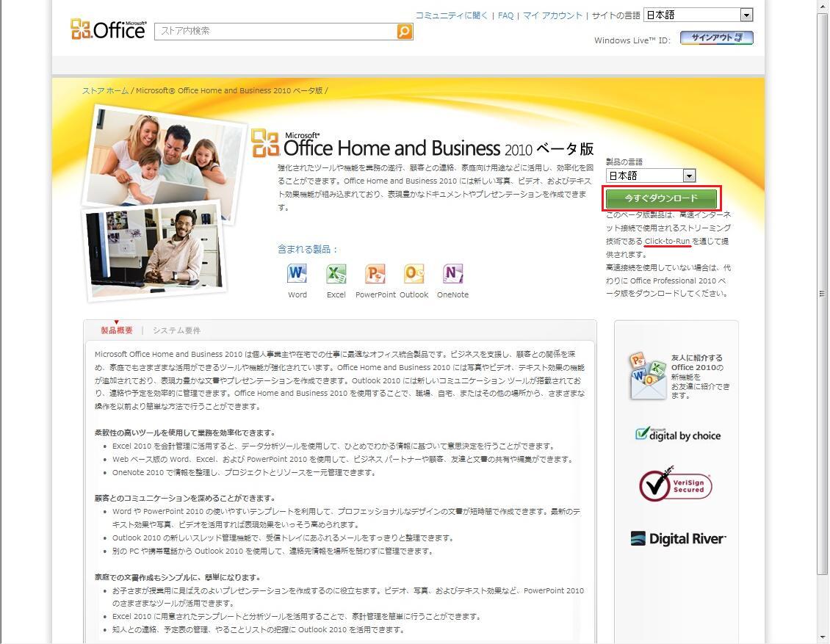830x644 pixels.
Task: Click the PowerPoint label under its icon
Action: pyautogui.click(x=375, y=294)
